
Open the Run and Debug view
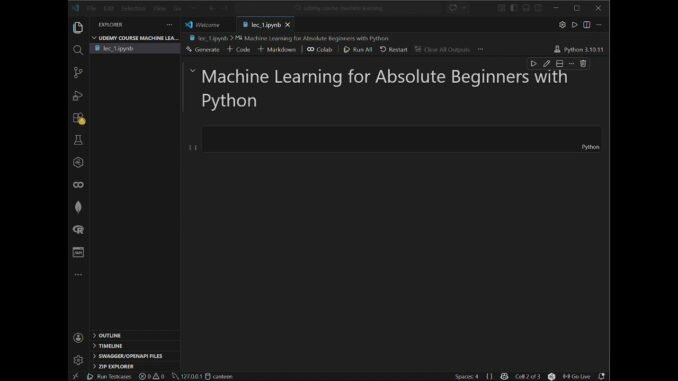point(78,95)
